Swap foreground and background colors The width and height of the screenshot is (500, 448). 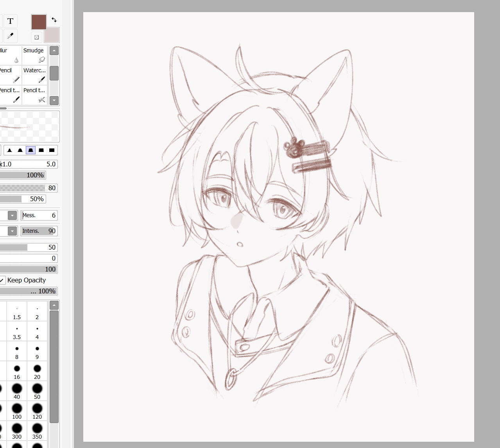[54, 20]
